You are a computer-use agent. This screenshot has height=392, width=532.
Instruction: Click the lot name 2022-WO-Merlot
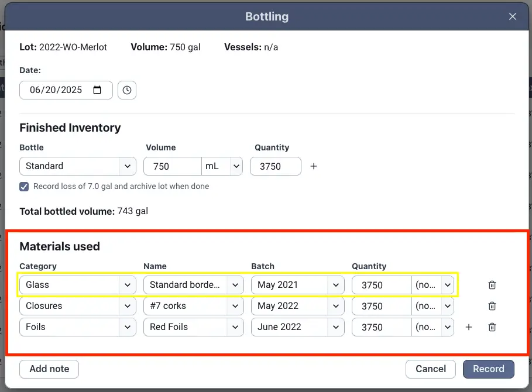73,47
